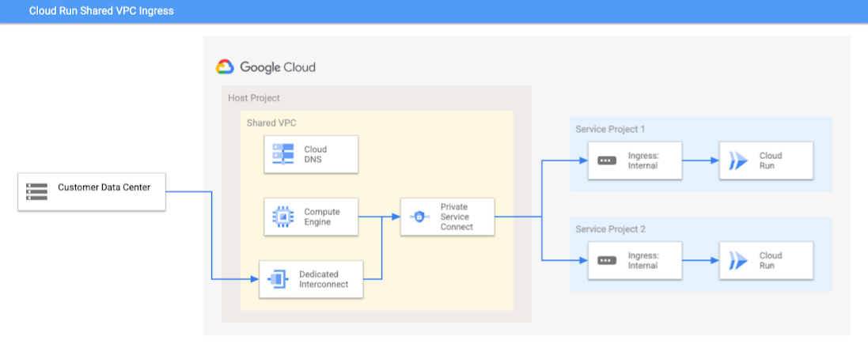This screenshot has height=359, width=868.
Task: Click the 'Google Cloud' wordmark text
Action: click(278, 67)
